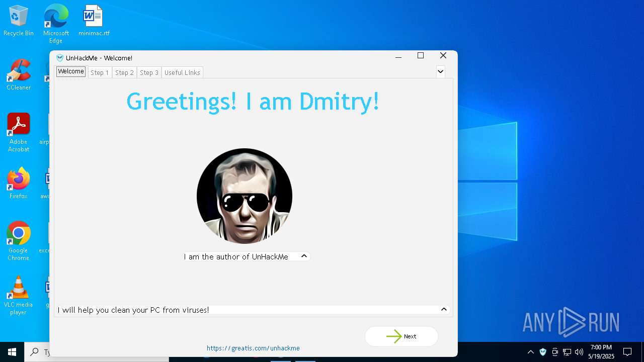
Task: Open the tab list dropdown arrow in UnHackMe
Action: [x=440, y=71]
